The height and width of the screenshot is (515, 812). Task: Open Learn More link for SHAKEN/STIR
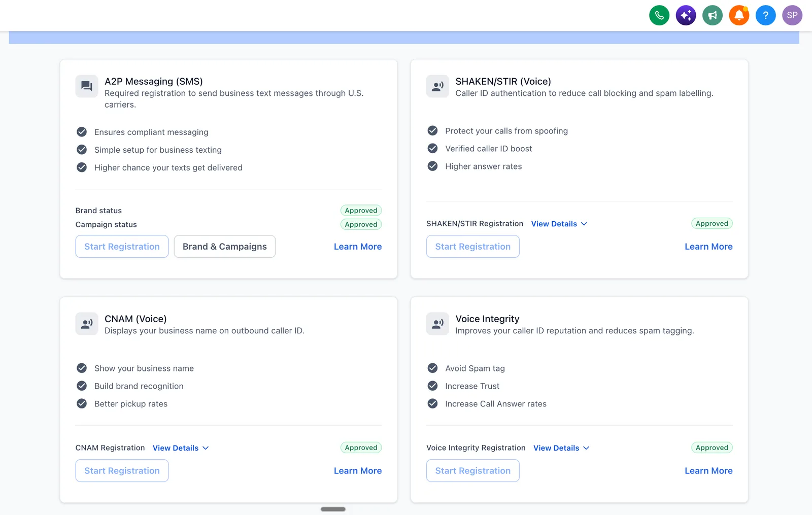click(x=708, y=247)
